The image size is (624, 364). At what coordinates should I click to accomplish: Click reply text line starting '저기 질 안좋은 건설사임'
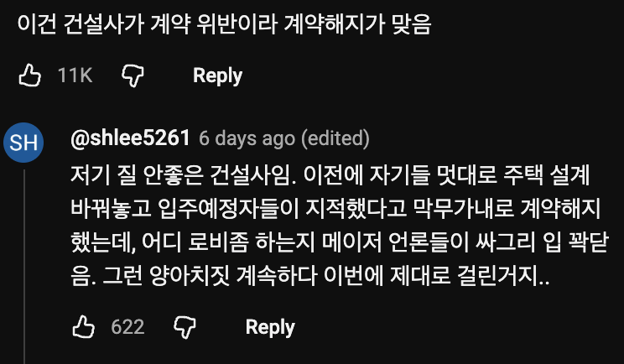click(330, 175)
